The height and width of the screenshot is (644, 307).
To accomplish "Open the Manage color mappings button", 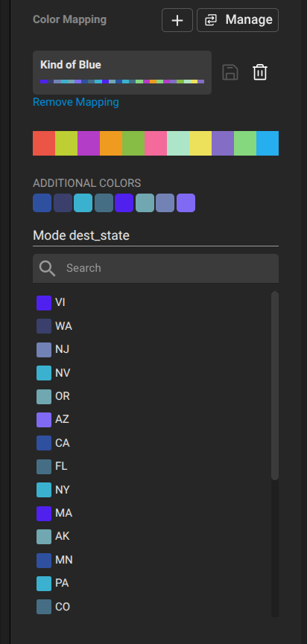I will 238,20.
